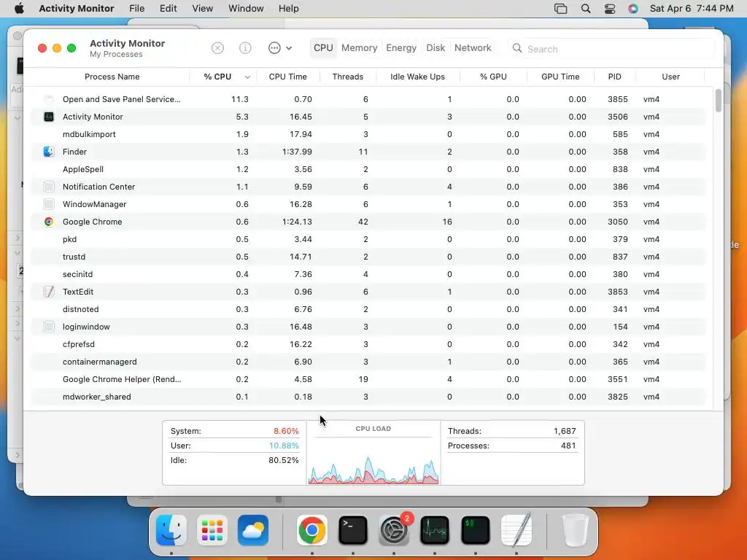Open dropdown chevron beside ellipsis icon
The width and height of the screenshot is (747, 560).
tap(289, 48)
